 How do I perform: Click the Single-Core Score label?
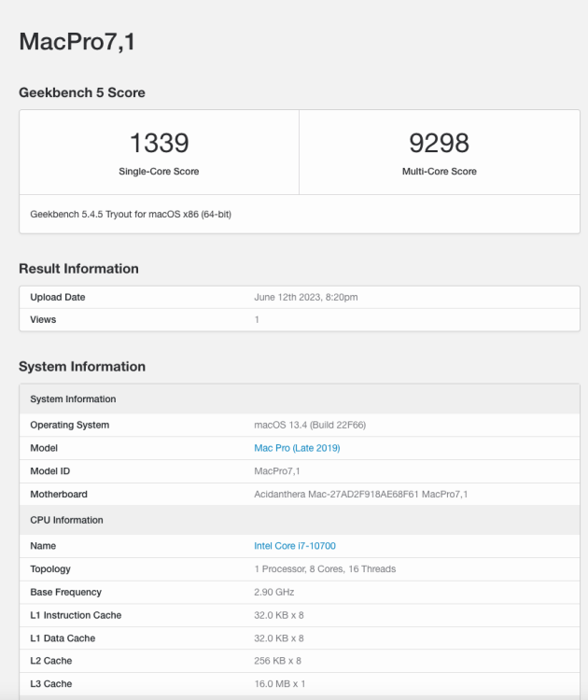point(159,172)
